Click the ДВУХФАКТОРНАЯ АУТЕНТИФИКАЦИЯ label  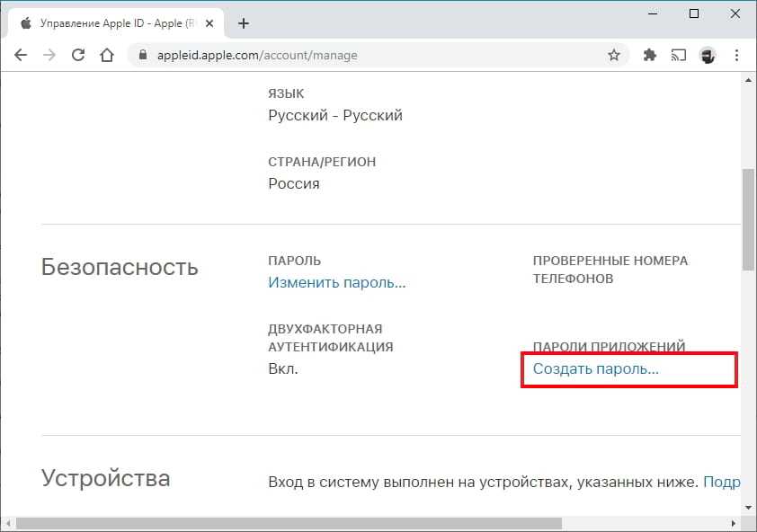pyautogui.click(x=331, y=338)
